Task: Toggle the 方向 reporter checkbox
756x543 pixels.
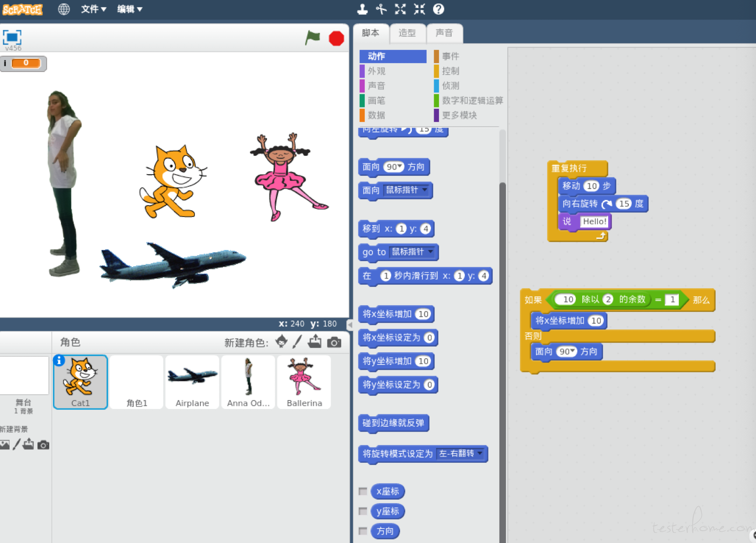Action: (x=363, y=531)
